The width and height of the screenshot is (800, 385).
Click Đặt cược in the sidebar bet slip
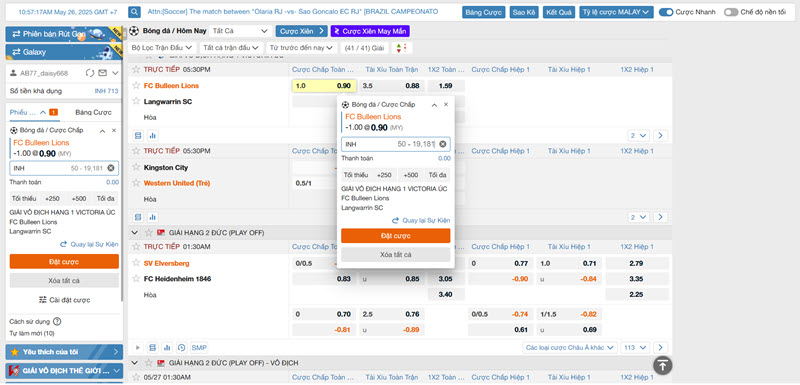[x=64, y=262]
